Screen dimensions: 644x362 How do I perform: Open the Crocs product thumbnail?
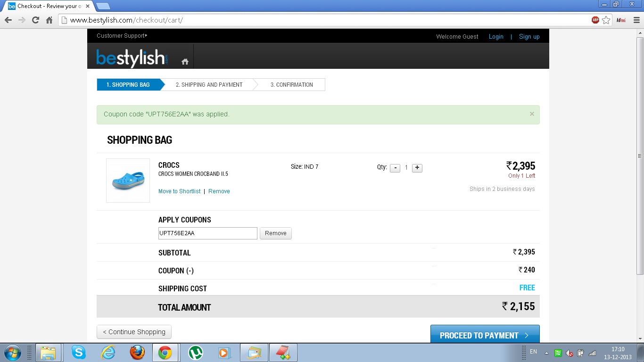click(128, 181)
